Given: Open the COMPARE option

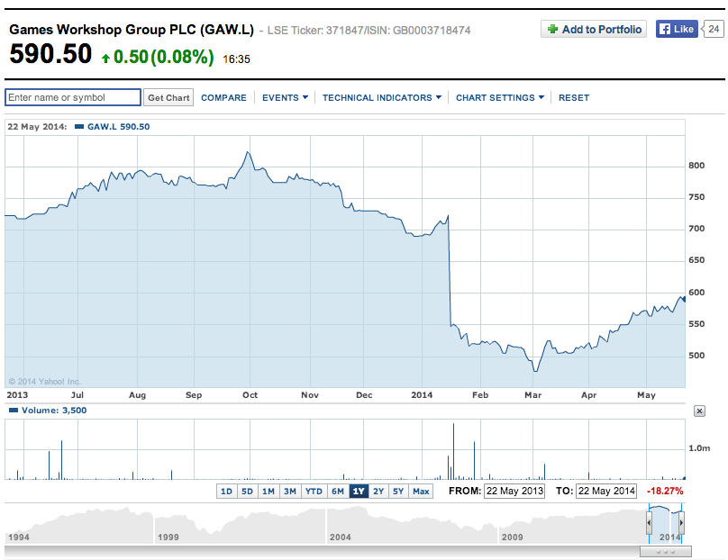Looking at the screenshot, I should tap(223, 98).
